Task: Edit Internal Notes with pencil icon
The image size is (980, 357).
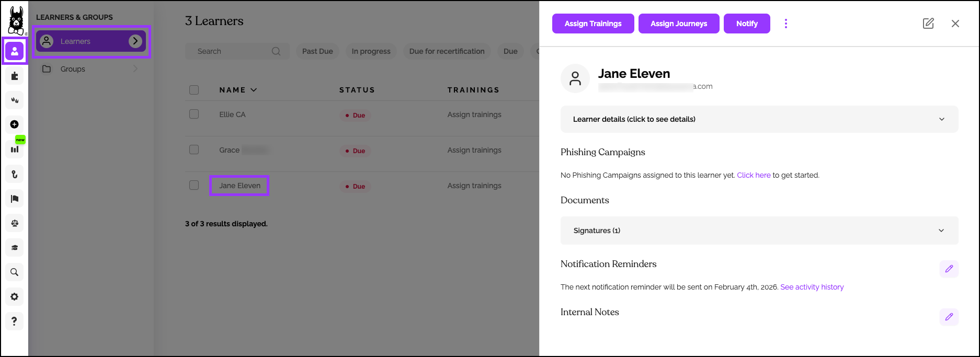Action: [949, 317]
